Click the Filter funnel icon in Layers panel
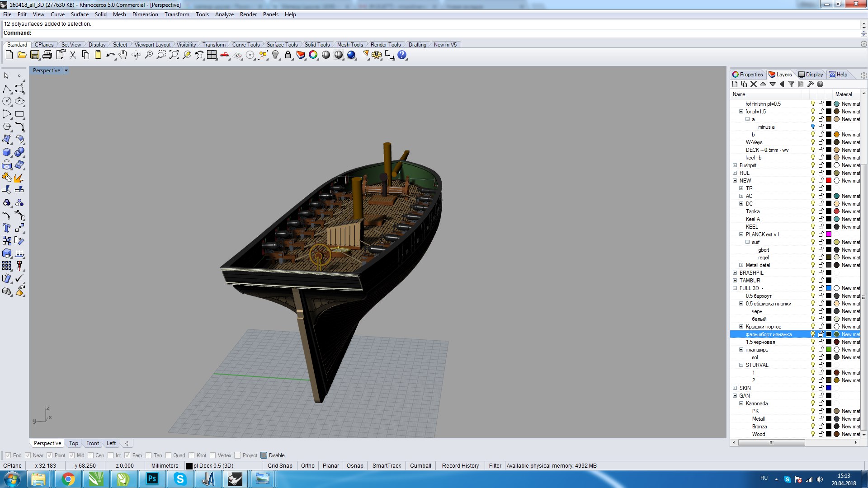Screen dimensions: 868x488 tap(791, 84)
